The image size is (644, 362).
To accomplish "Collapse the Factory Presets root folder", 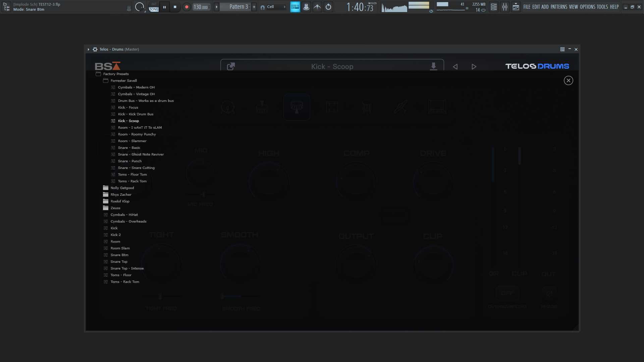I will coord(98,74).
